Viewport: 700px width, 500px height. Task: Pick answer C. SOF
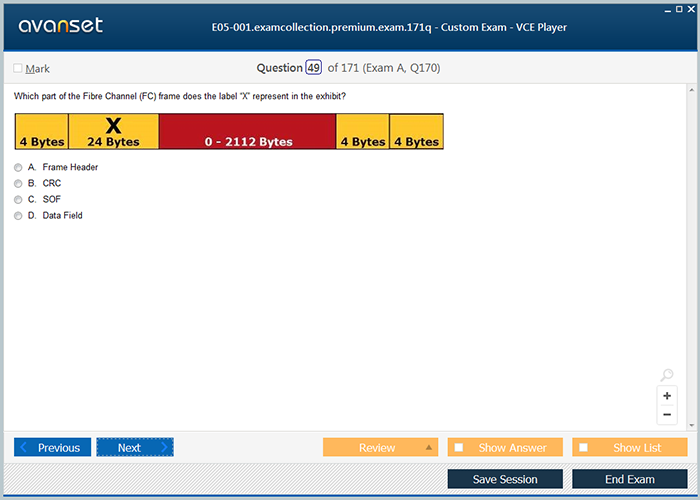click(18, 199)
